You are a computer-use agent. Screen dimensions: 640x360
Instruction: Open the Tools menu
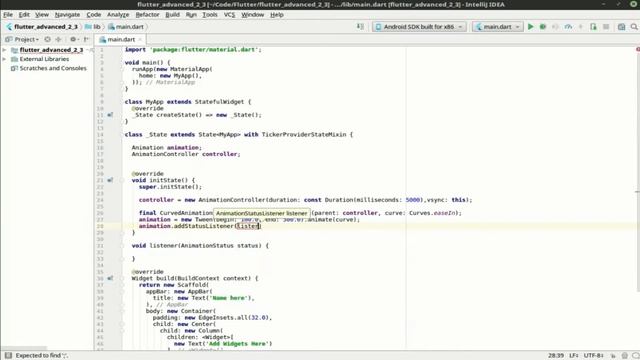coord(210,15)
